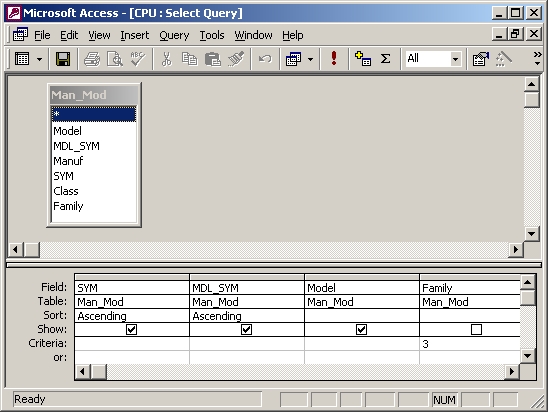This screenshot has height=412, width=548.
Task: Click the Criteria cell under SYM
Action: tap(132, 344)
